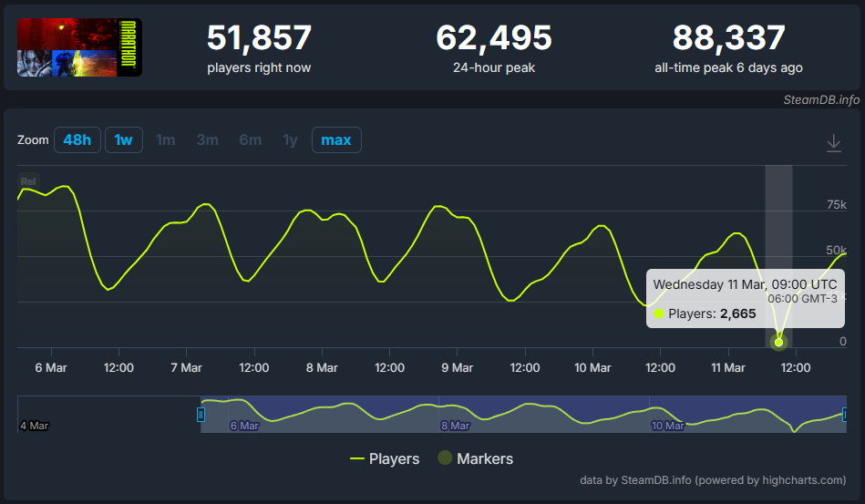Viewport: 865px width, 504px height.
Task: Click the 10 Mar label in navigator
Action: [x=667, y=426]
